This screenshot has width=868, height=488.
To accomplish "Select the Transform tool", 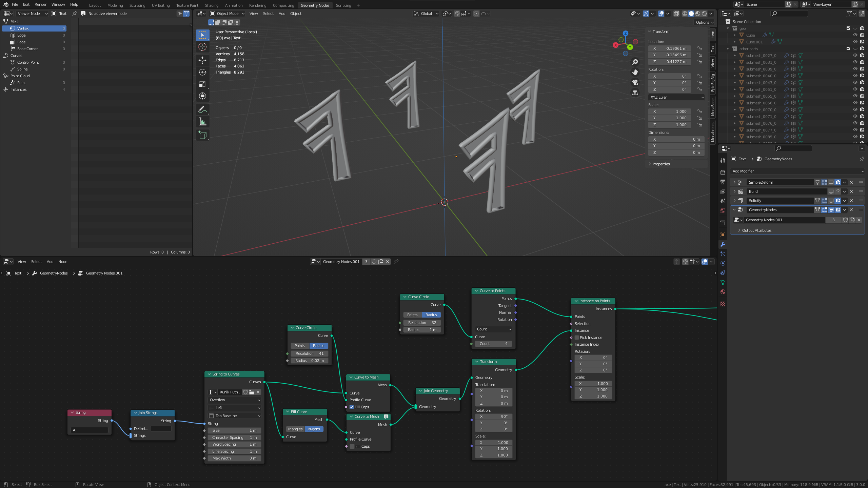I will [x=202, y=96].
